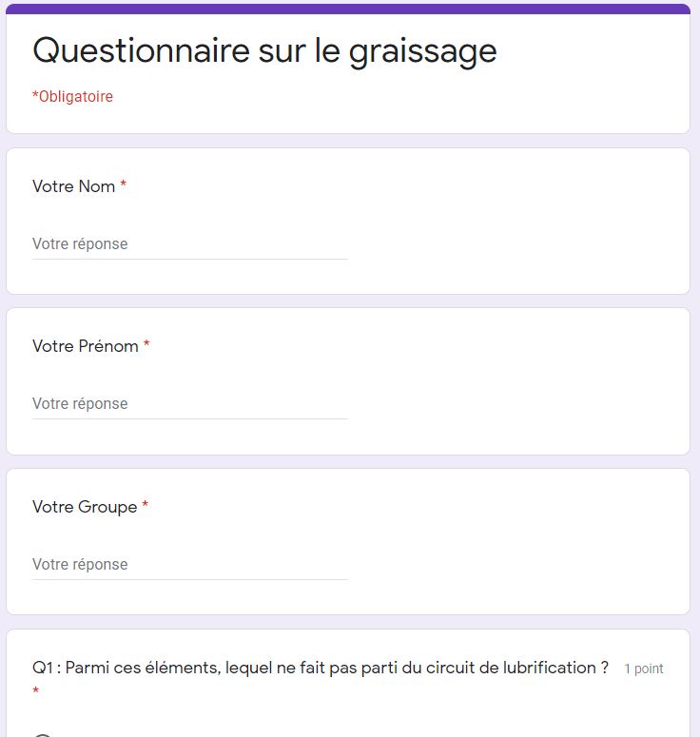
Task: Click the "Votre Prénom" question label
Action: [x=85, y=346]
